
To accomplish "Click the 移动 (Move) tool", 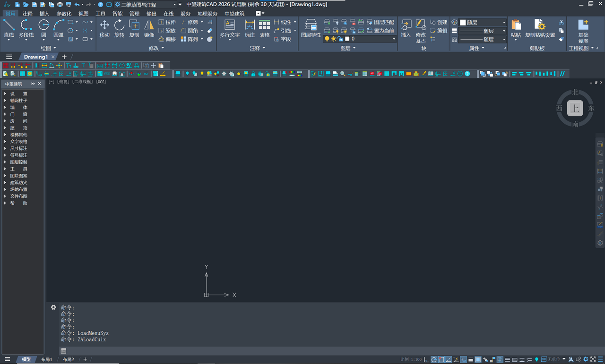I will (104, 28).
